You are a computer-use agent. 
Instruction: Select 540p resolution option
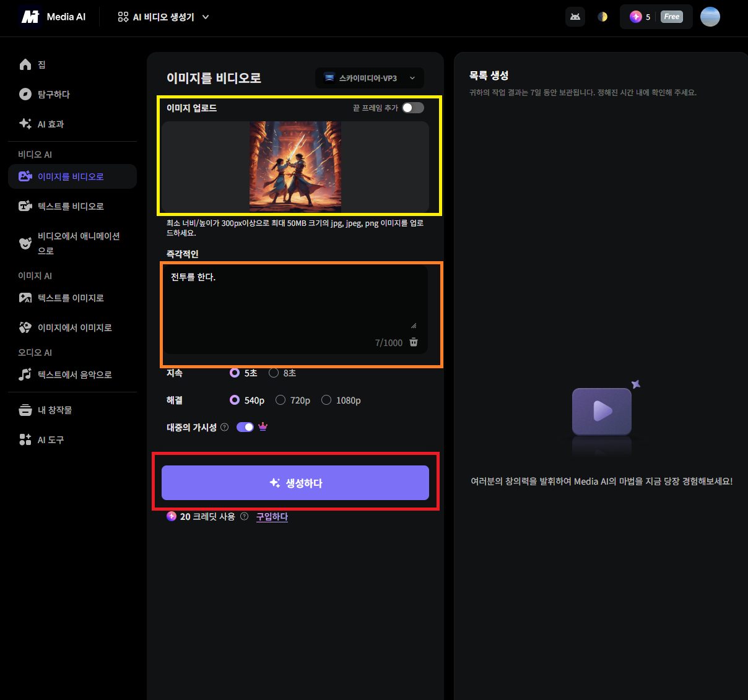click(235, 400)
